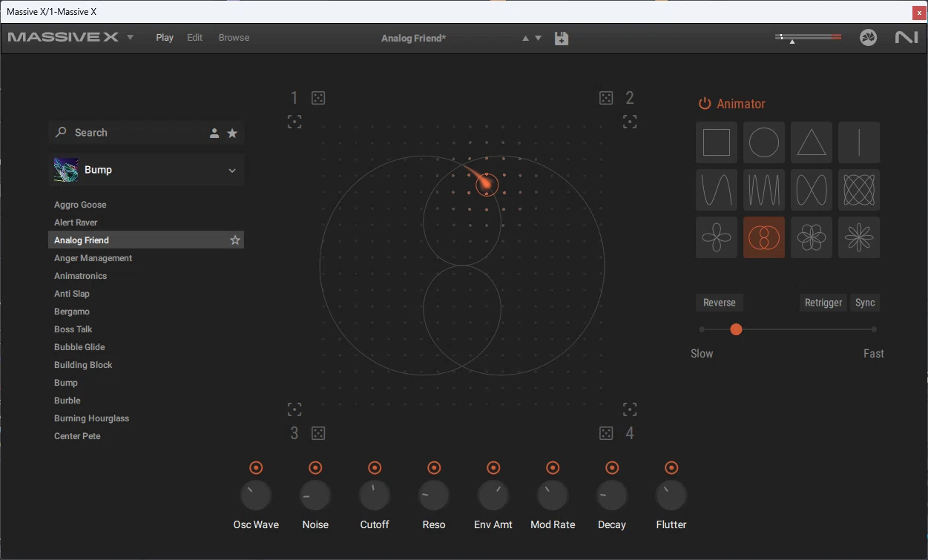This screenshot has height=560, width=928.
Task: Select the triangle animator path
Action: coord(812,142)
